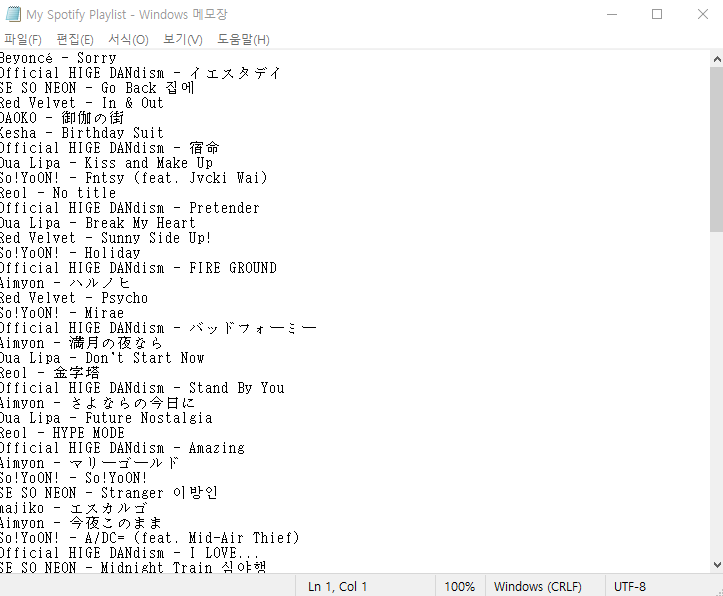Screen dimensions: 723x596
Task: Click the line "Dua Lipa - Kiss and Make Up"
Action: point(107,163)
